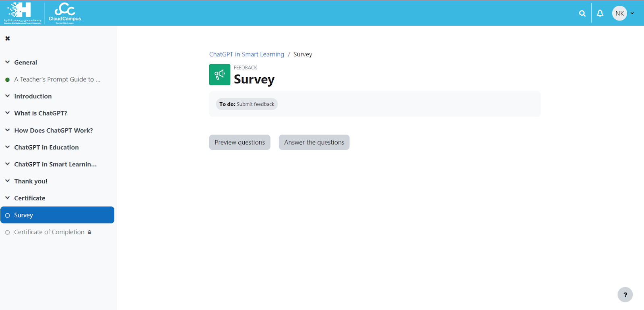Click the Survey feedback megaphone icon
Screen dimensions: 644x310
click(220, 74)
